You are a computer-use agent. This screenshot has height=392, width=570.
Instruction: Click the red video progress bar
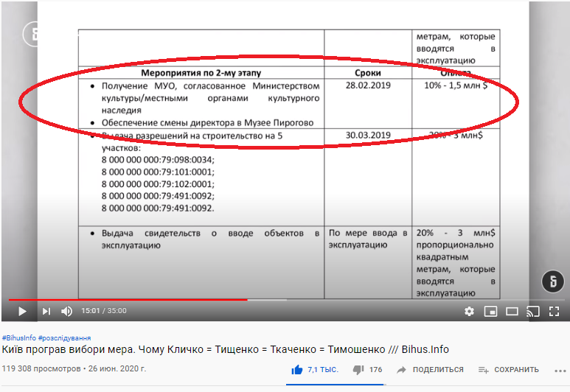click(x=128, y=300)
